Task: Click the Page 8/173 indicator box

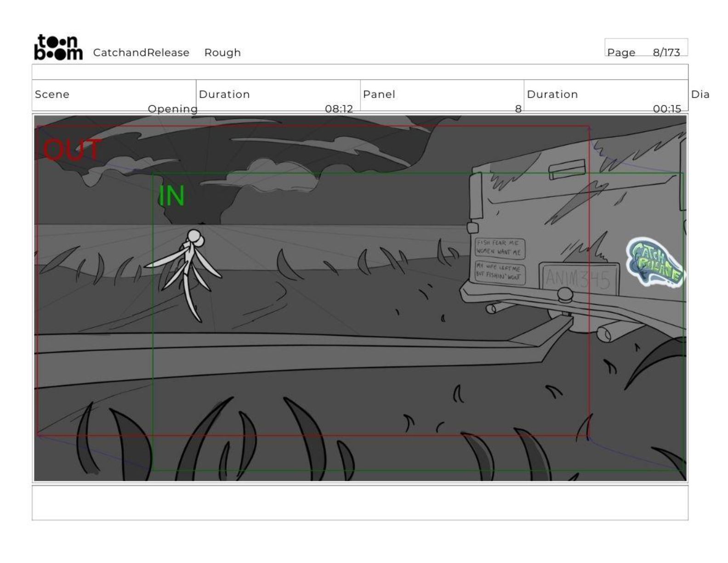Action: click(646, 47)
